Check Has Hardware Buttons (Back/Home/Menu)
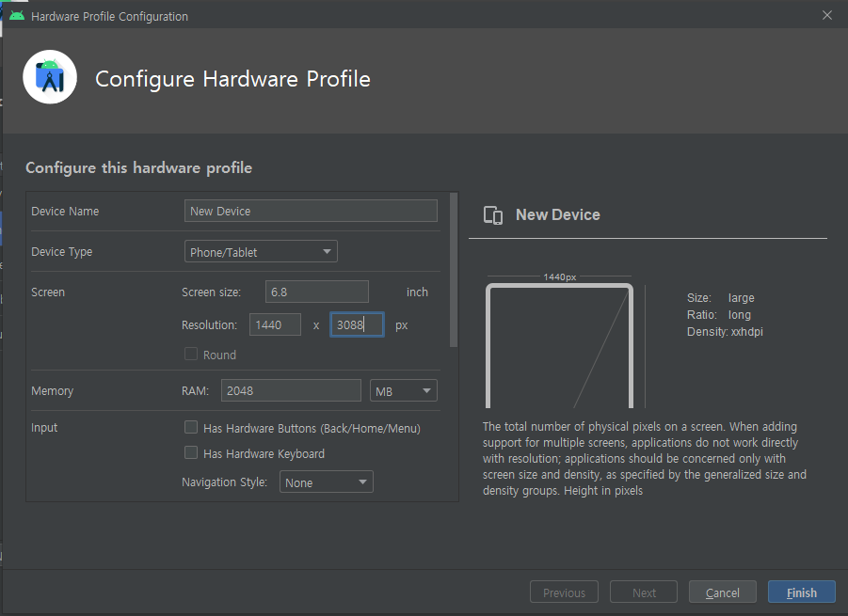The height and width of the screenshot is (616, 848). [191, 427]
